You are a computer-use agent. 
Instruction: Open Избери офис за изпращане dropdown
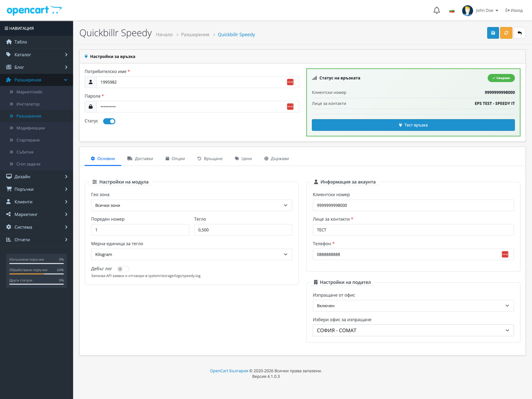pyautogui.click(x=413, y=330)
